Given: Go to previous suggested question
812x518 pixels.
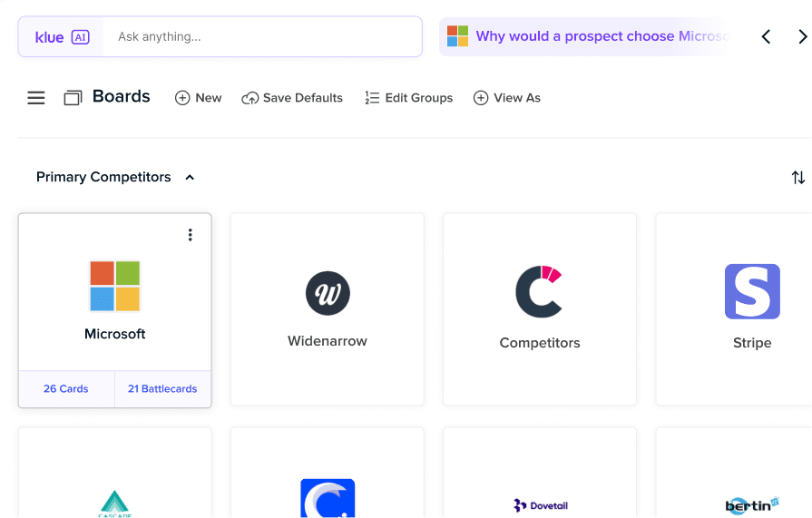Looking at the screenshot, I should (x=766, y=37).
